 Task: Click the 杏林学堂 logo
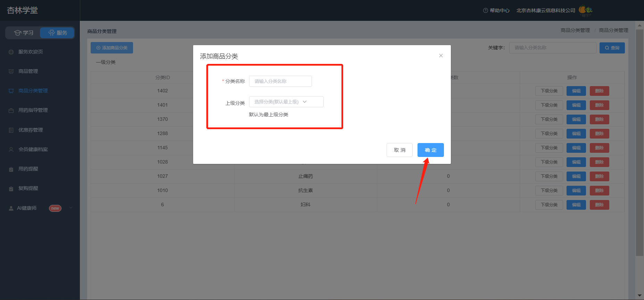point(22,10)
